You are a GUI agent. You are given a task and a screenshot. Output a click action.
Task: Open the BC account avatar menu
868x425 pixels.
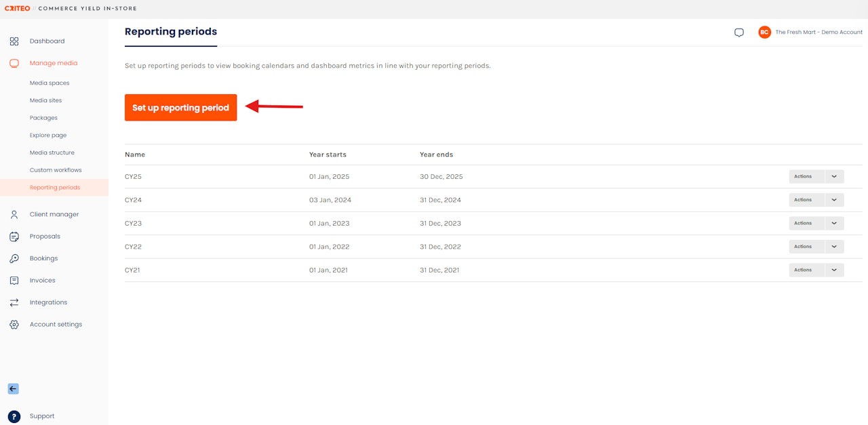click(765, 32)
